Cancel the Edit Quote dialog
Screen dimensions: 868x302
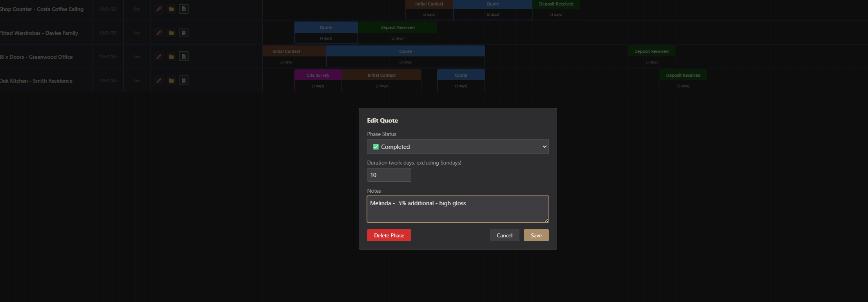pos(504,235)
